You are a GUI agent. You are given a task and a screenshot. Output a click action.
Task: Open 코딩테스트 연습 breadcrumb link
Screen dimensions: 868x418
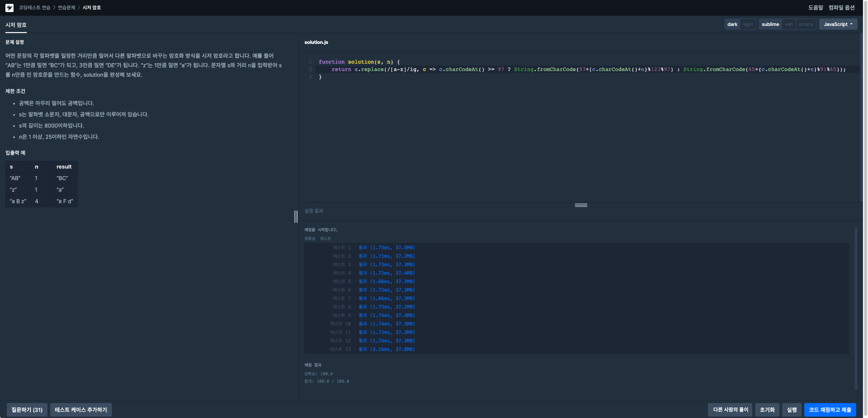click(x=34, y=7)
